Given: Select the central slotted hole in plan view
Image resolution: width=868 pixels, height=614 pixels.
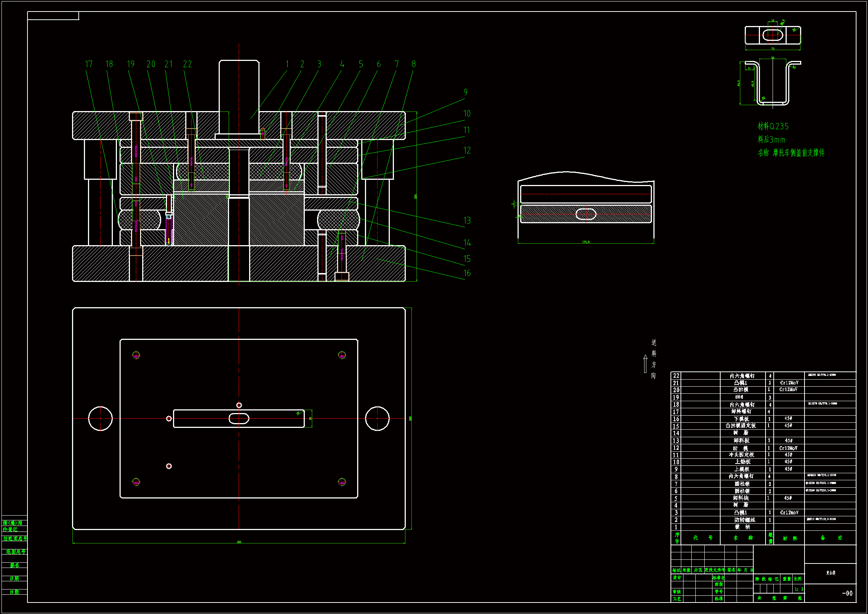Looking at the screenshot, I should click(x=239, y=418).
